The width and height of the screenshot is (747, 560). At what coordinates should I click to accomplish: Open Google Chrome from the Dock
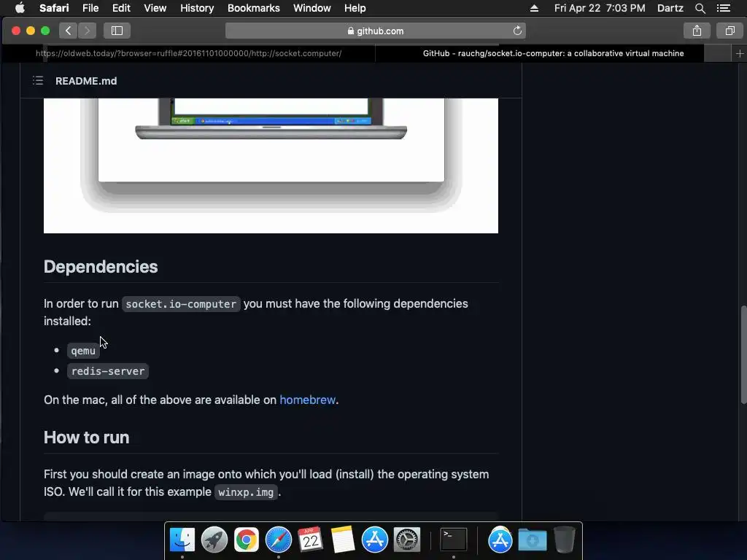(247, 540)
